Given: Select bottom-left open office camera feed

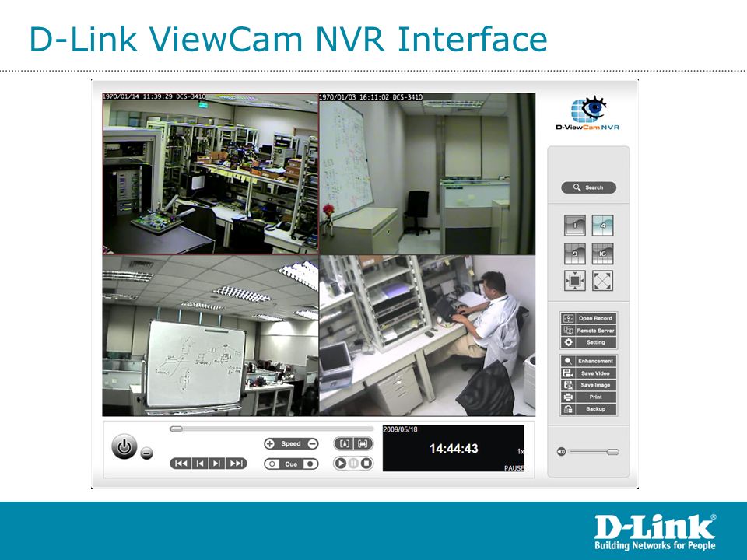Looking at the screenshot, I should click(211, 336).
